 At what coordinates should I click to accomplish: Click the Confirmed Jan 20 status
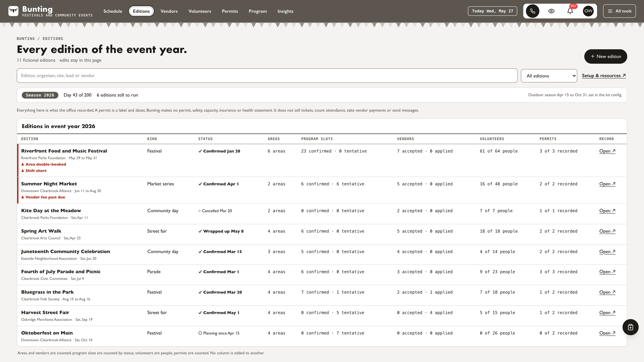[x=219, y=151]
